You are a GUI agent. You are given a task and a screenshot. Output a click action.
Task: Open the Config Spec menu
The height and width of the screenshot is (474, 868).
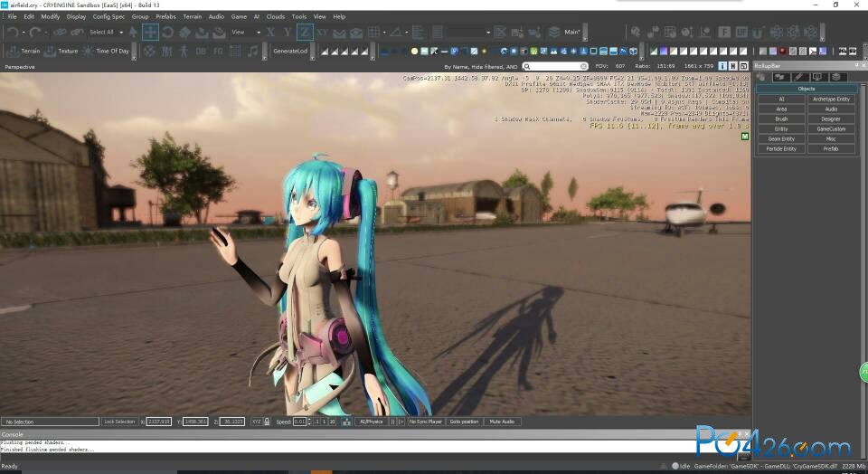pyautogui.click(x=108, y=16)
